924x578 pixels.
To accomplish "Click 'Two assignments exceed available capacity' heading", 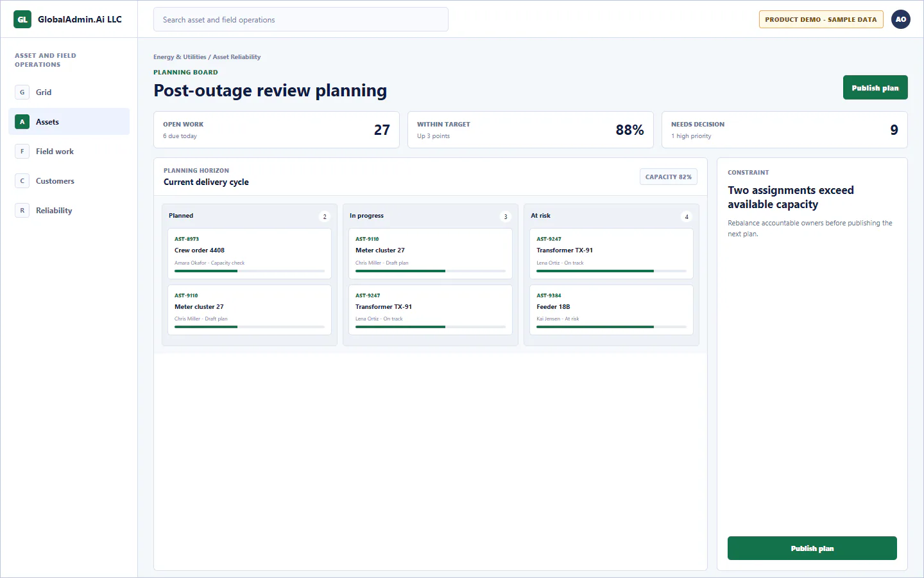I will point(791,197).
